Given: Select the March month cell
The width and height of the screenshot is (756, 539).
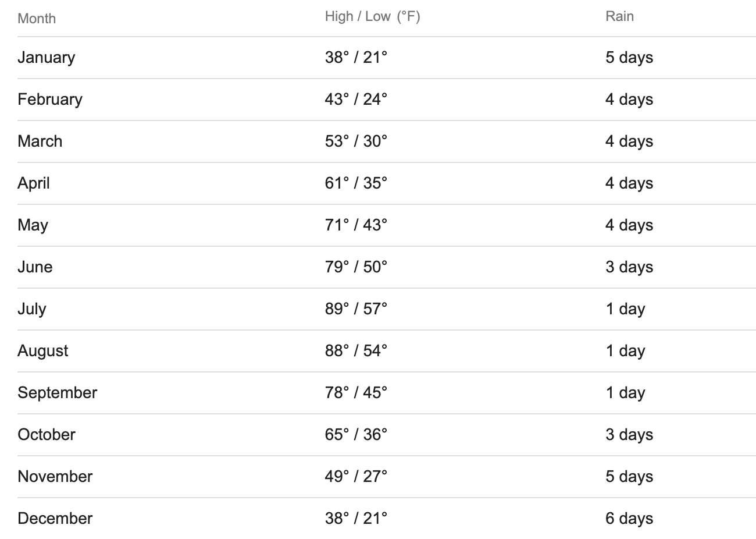Looking at the screenshot, I should tap(40, 141).
